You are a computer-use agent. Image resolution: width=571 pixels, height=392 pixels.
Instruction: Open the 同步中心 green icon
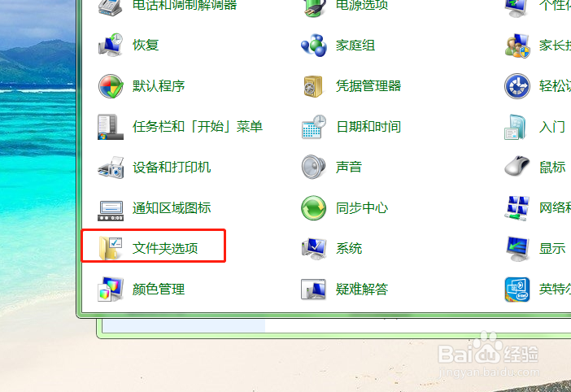pyautogui.click(x=313, y=208)
